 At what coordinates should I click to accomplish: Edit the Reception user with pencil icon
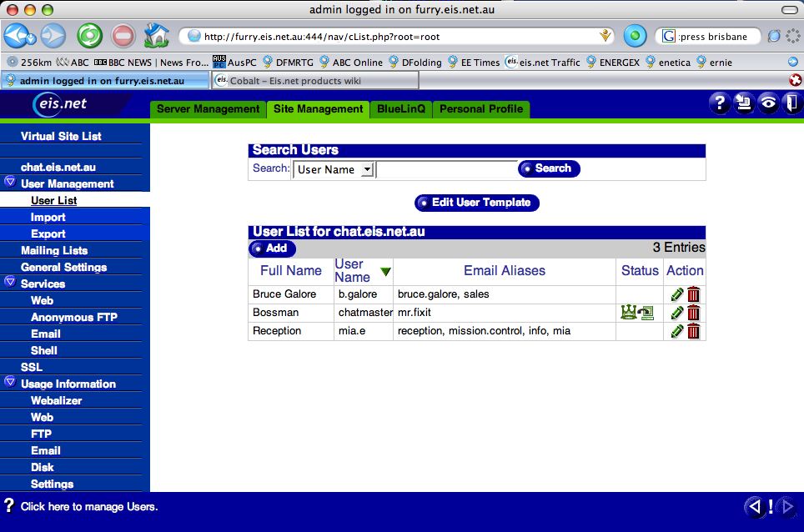tap(677, 331)
